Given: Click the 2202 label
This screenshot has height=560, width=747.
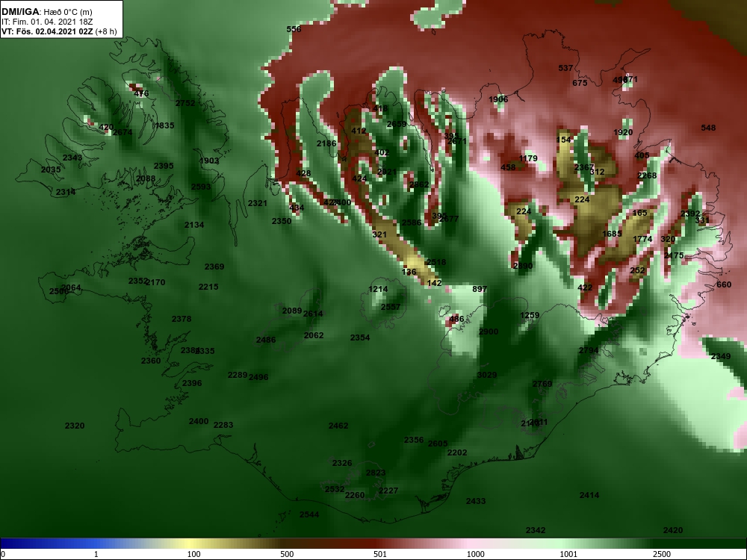Looking at the screenshot, I should (457, 453).
